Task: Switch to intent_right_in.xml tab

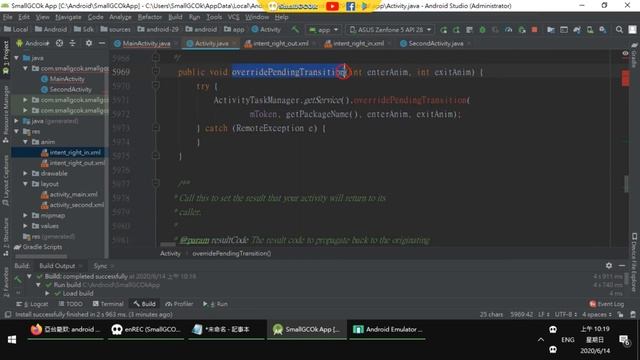Action: (x=358, y=43)
